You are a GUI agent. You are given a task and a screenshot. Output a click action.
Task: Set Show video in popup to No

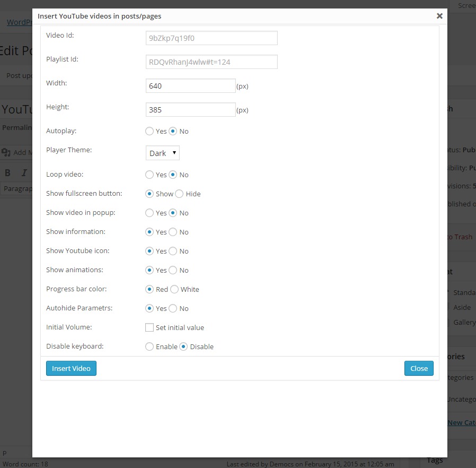pyautogui.click(x=173, y=213)
